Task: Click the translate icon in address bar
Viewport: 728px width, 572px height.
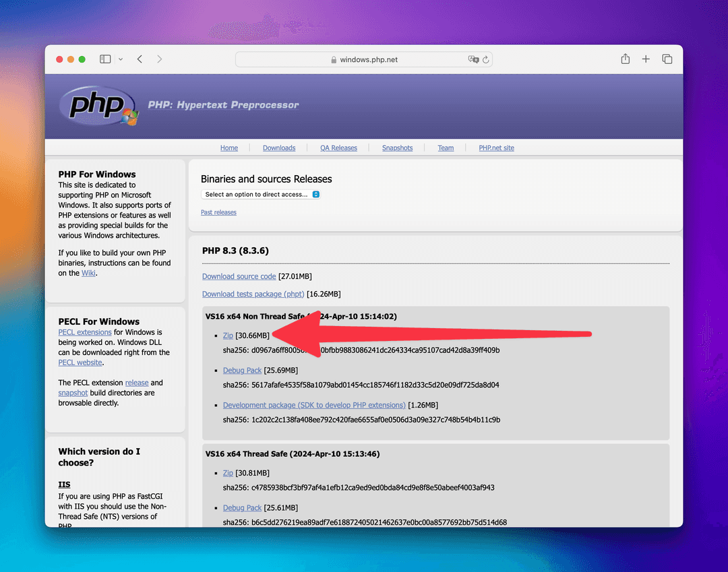Action: coord(473,59)
